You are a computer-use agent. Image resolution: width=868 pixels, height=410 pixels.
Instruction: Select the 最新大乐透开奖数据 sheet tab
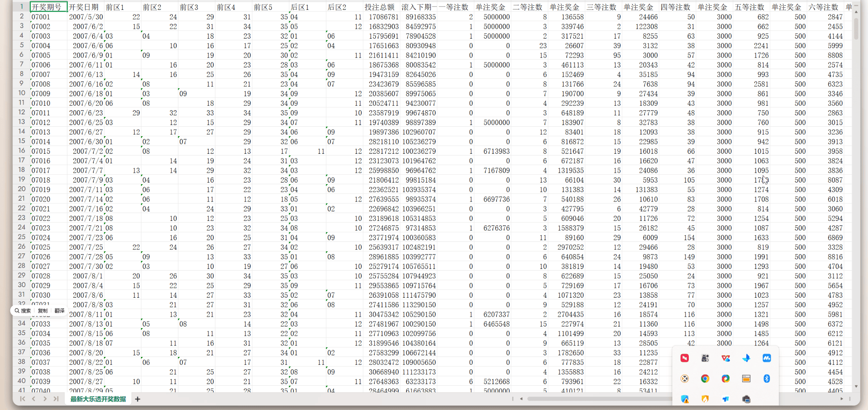(x=98, y=399)
